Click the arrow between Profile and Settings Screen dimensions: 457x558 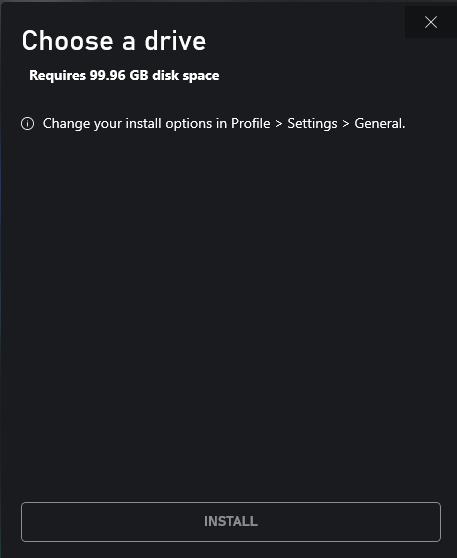pyautogui.click(x=279, y=124)
